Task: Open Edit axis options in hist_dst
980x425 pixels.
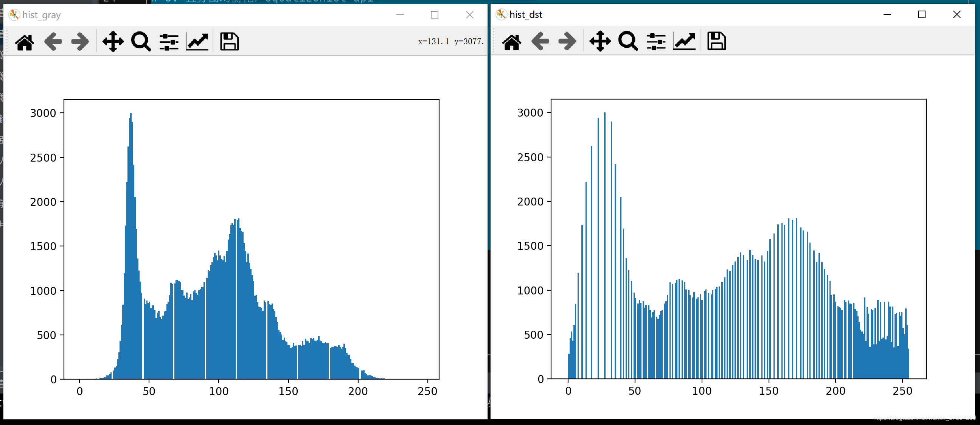Action: point(684,42)
